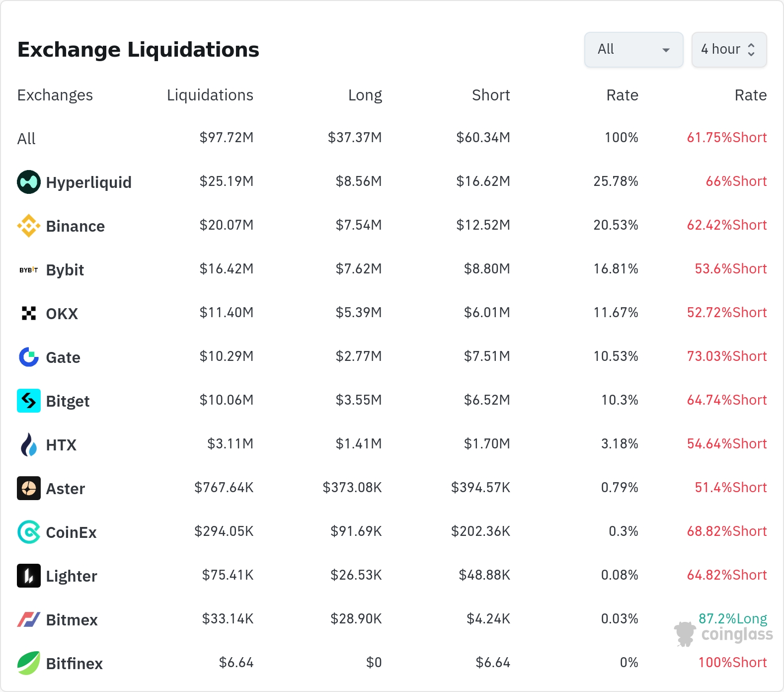Click the Binance logo icon
The image size is (784, 692).
tap(29, 226)
